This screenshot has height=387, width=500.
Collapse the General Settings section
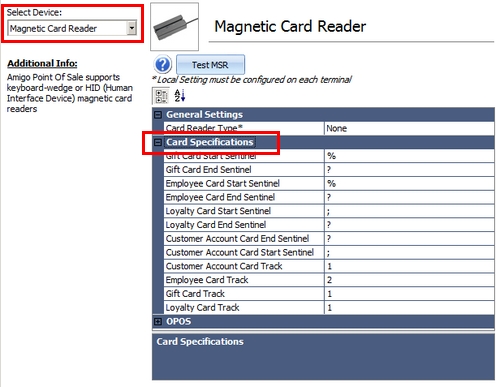(x=158, y=115)
